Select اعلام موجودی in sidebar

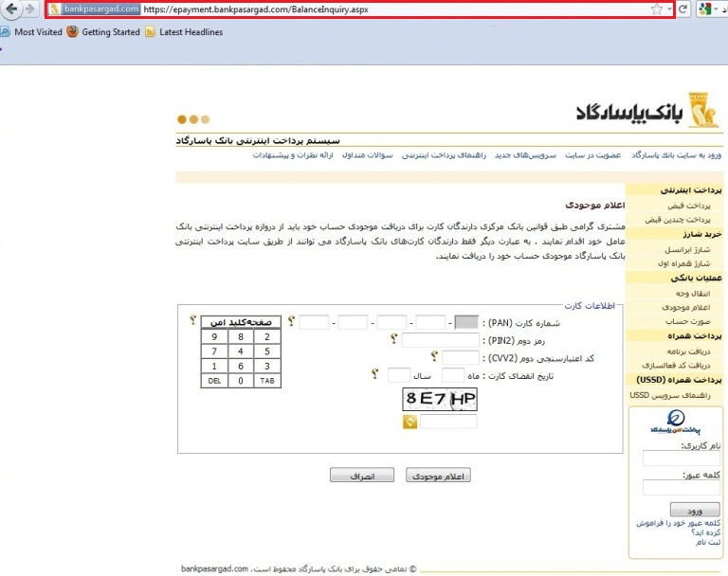(x=686, y=307)
